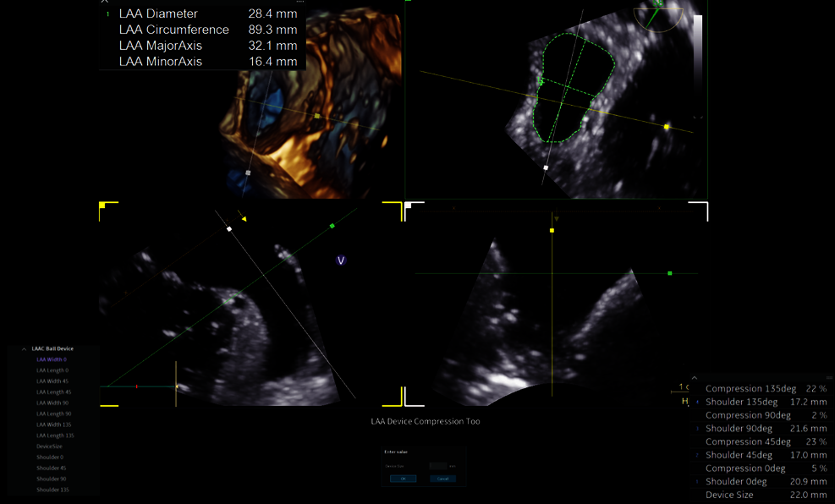Select LAA Width 0 measurement
The width and height of the screenshot is (835, 504).
[52, 359]
